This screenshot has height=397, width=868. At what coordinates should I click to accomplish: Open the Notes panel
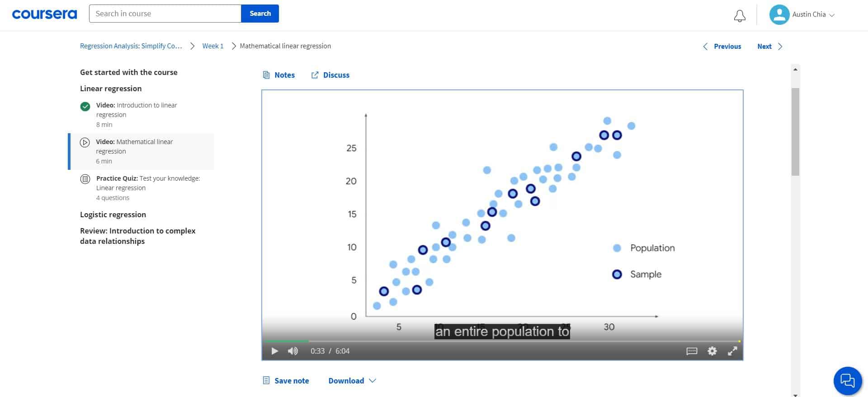279,75
